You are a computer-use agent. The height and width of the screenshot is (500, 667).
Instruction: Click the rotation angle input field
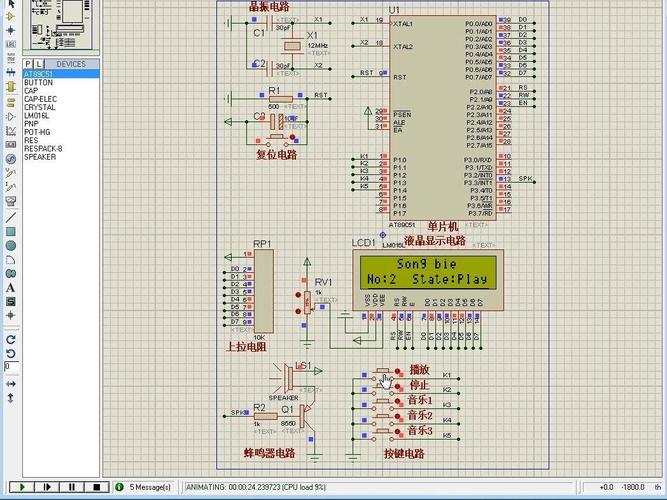(10, 366)
